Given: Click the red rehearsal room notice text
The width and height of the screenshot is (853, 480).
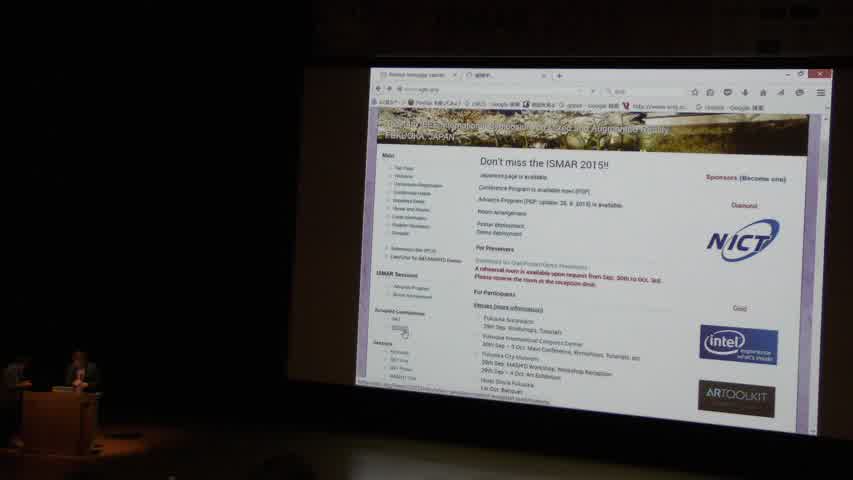Looking at the screenshot, I should pos(567,277).
